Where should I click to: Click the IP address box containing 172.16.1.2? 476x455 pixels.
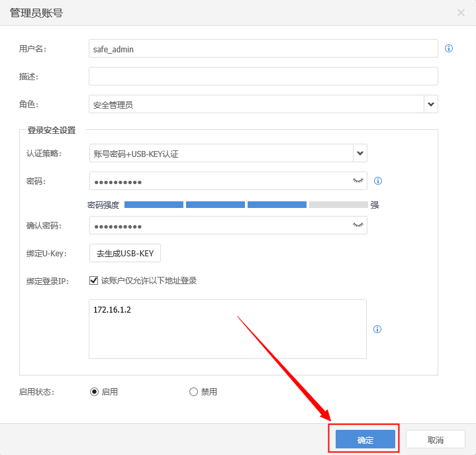(227, 329)
